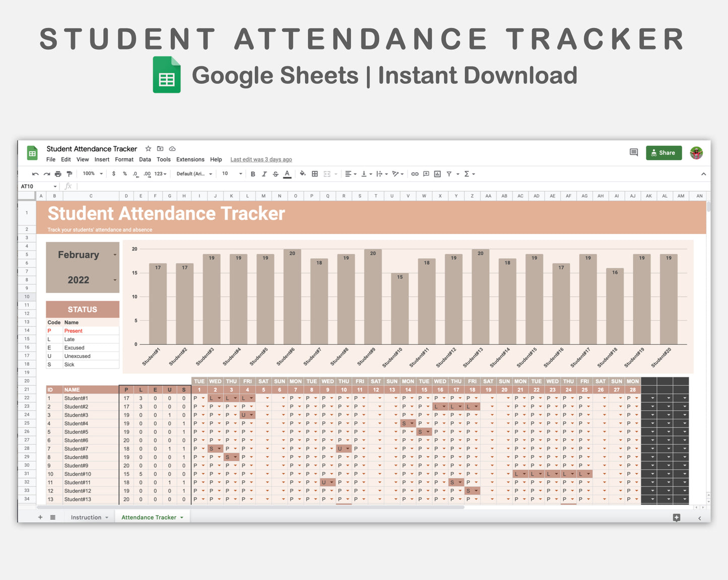
Task: Apply bold formatting
Action: coord(252,174)
